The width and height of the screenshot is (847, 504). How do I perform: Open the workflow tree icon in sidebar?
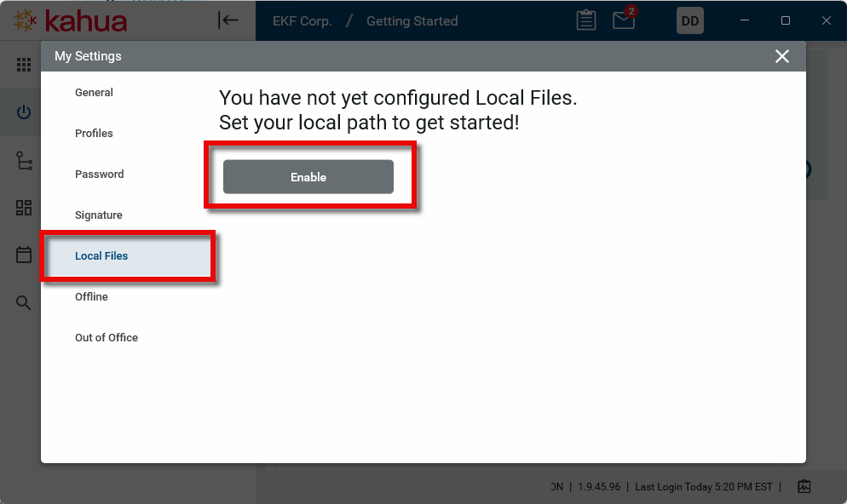(x=24, y=161)
